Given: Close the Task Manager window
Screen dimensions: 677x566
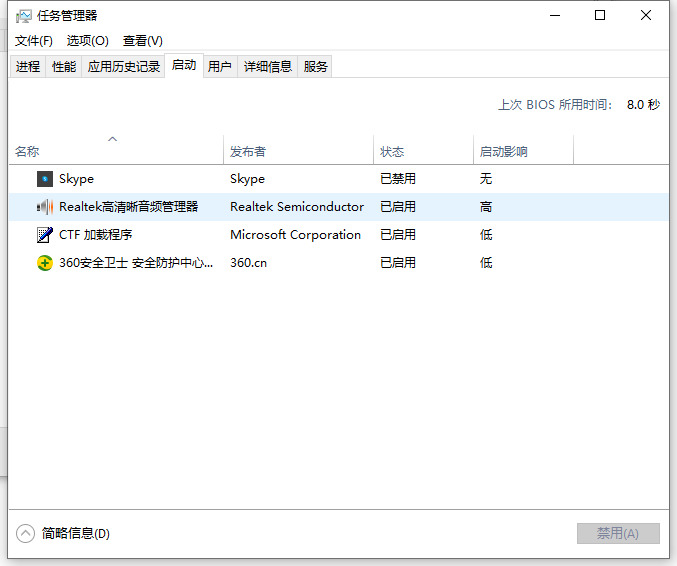Looking at the screenshot, I should (x=646, y=16).
